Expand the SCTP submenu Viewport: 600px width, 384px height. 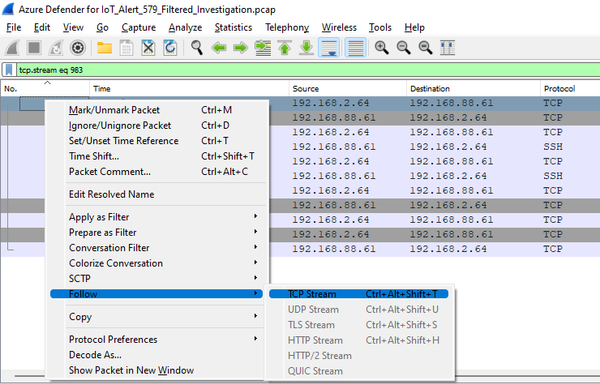point(157,278)
